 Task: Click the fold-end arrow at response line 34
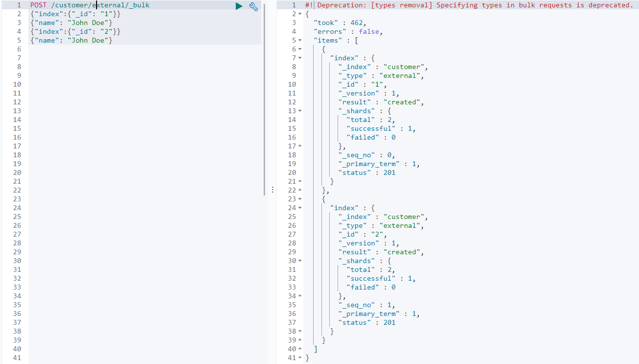click(x=300, y=296)
